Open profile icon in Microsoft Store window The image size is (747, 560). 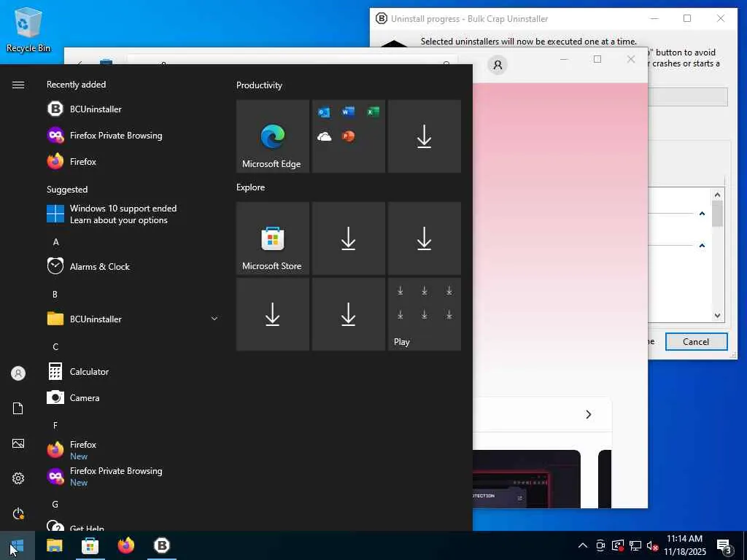498,65
